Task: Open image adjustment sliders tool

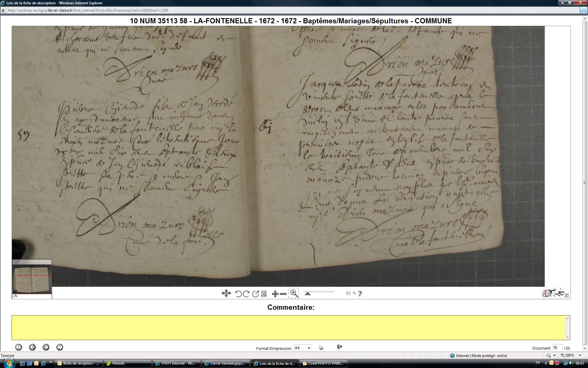Action: point(264,294)
